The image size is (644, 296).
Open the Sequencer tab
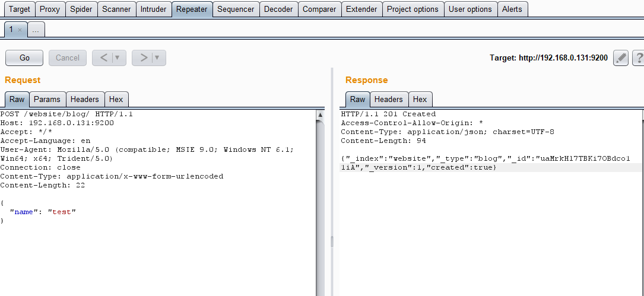click(236, 9)
